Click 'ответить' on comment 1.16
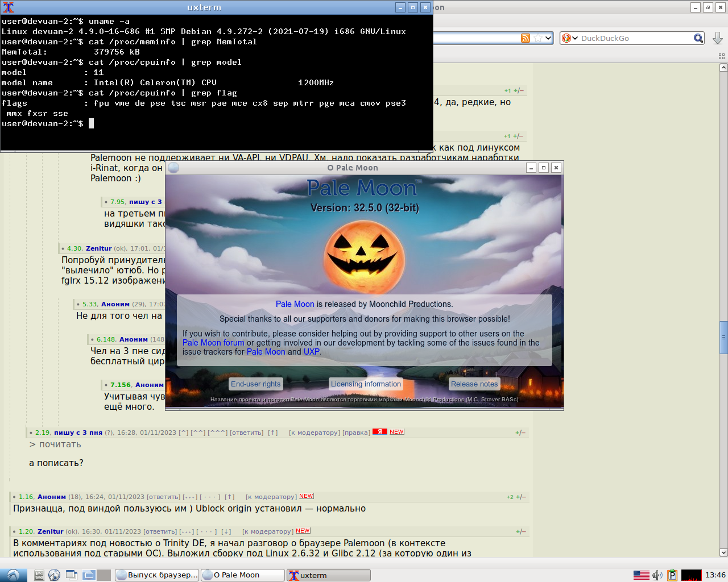Viewport: 728px width, 582px height. (x=164, y=497)
